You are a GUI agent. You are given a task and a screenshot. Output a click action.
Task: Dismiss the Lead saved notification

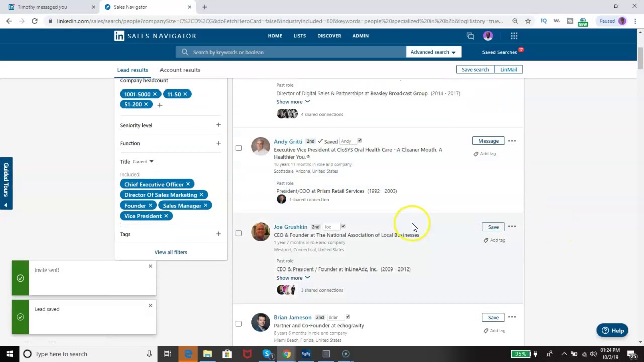point(150,305)
